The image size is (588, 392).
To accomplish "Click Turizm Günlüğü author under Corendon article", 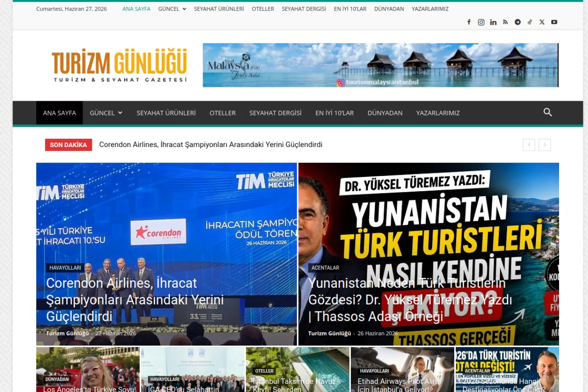I will click(68, 333).
